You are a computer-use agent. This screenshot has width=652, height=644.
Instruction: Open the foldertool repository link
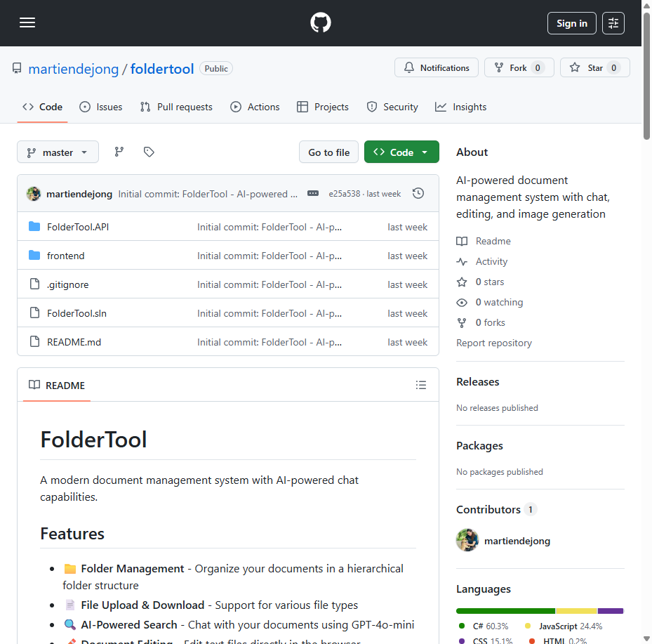162,69
